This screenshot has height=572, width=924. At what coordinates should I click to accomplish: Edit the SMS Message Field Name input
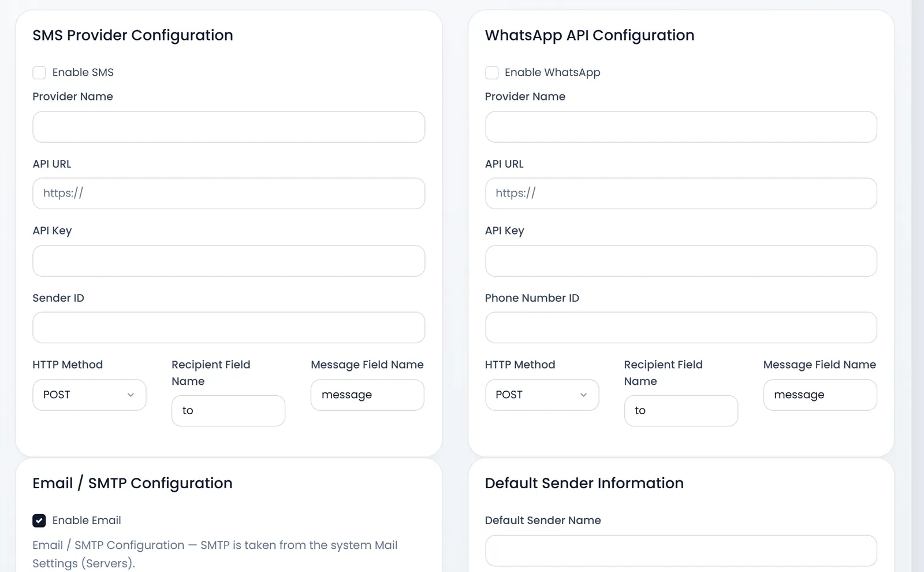[367, 395]
